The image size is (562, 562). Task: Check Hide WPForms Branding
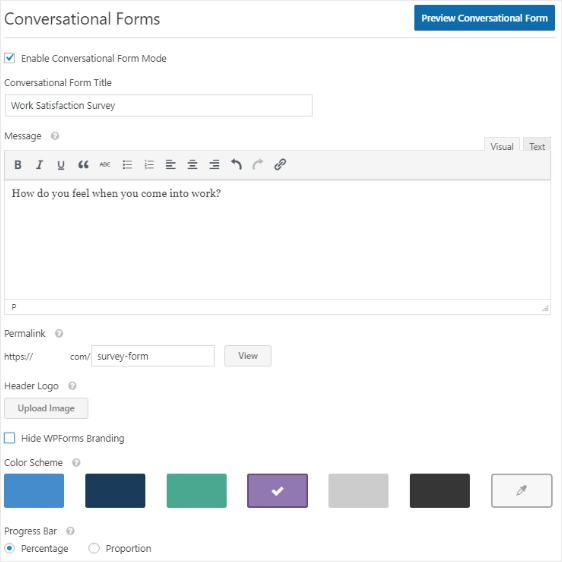(10, 438)
